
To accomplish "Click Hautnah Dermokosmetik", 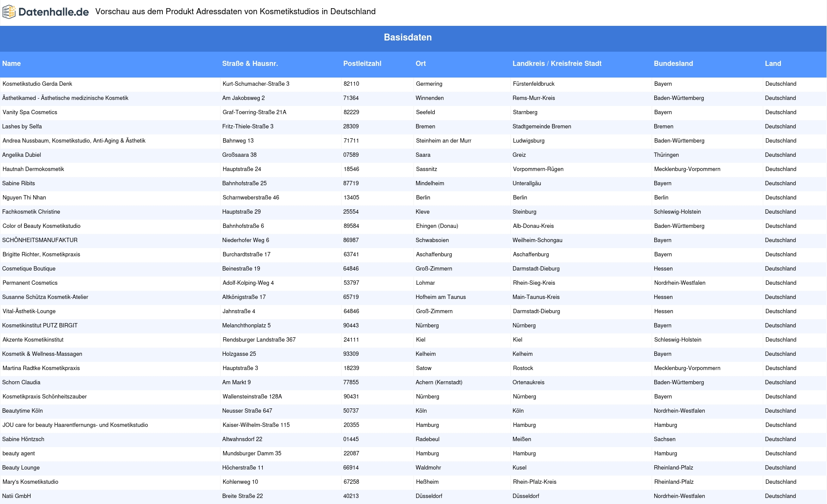I will (x=33, y=169).
